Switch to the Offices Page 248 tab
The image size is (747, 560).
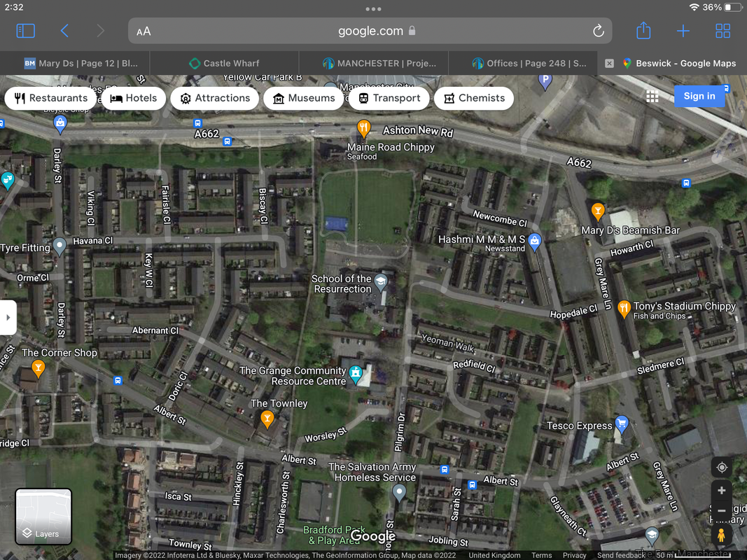[529, 63]
